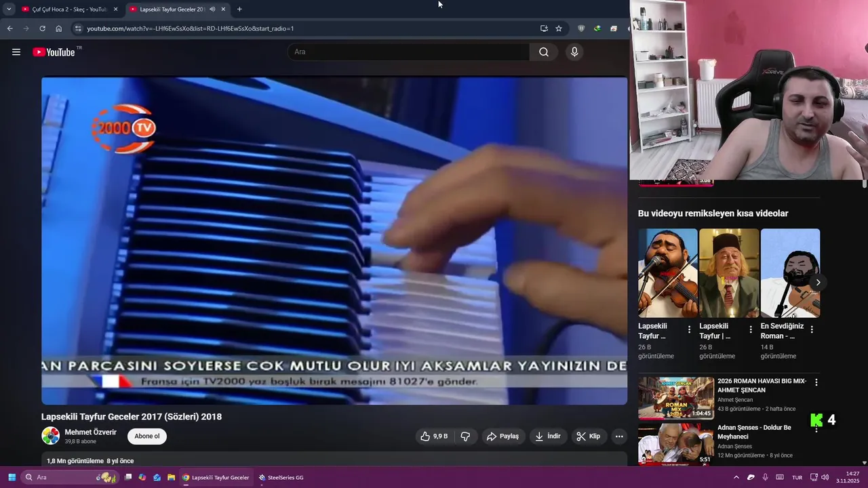Open File Explorer from the taskbar

pyautogui.click(x=172, y=477)
